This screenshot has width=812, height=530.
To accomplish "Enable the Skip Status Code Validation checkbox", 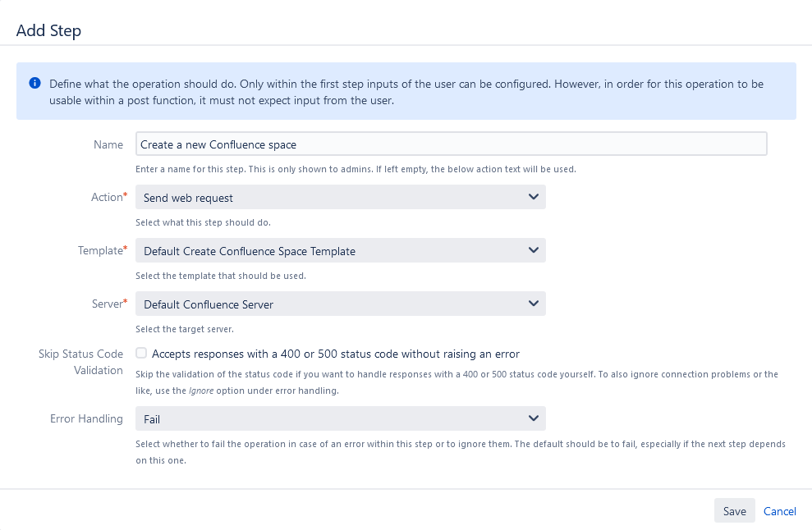I will coord(141,354).
